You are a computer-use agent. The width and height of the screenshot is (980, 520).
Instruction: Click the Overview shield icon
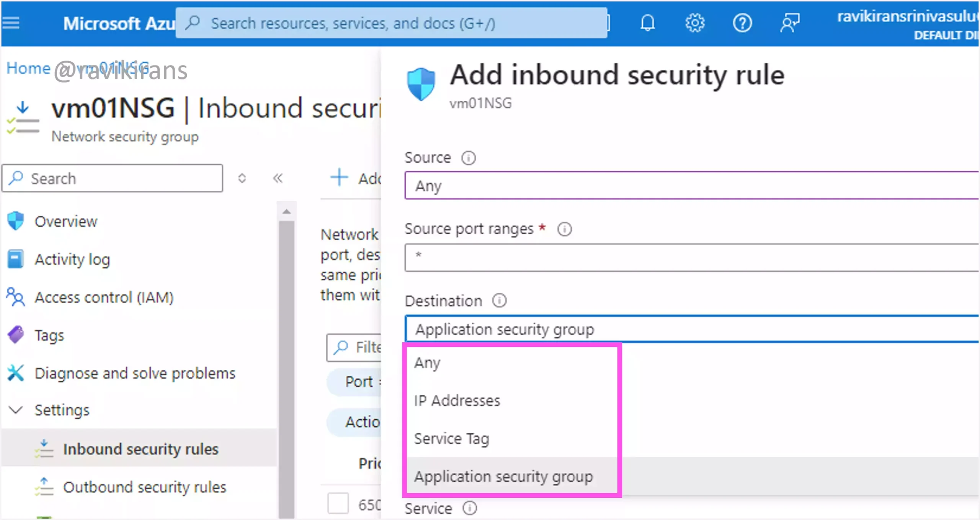click(x=16, y=221)
